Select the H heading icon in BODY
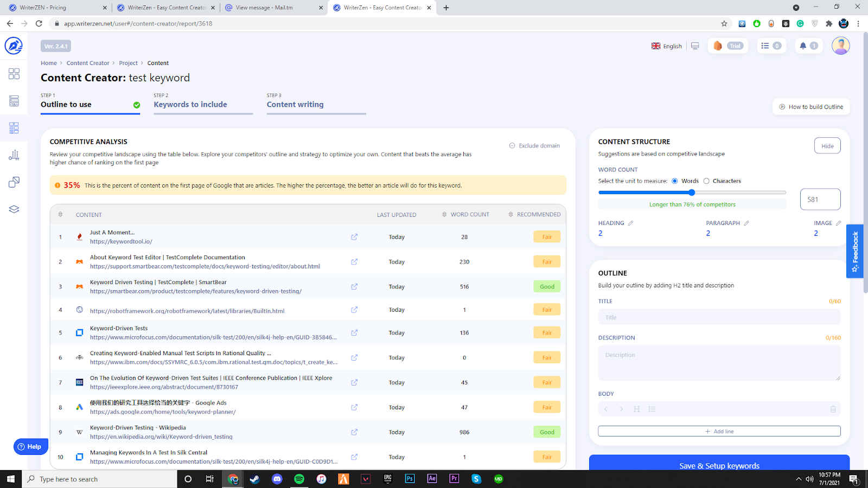This screenshot has width=868, height=488. [636, 409]
